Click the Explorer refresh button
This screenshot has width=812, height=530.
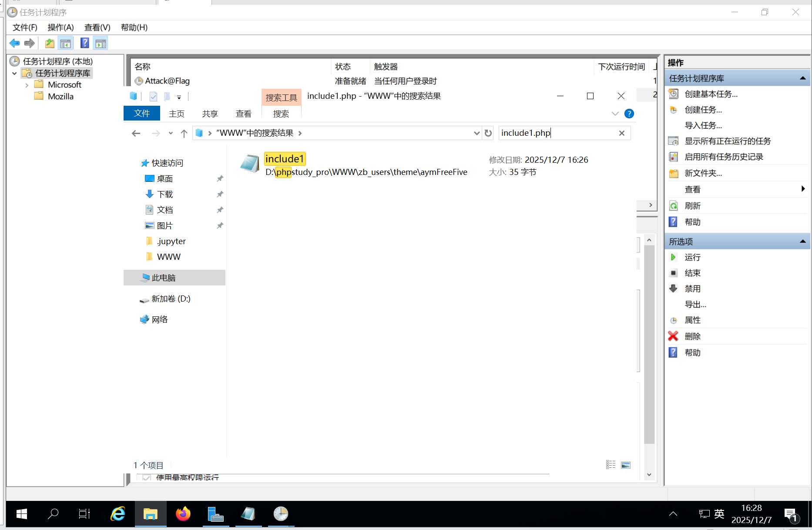[488, 133]
